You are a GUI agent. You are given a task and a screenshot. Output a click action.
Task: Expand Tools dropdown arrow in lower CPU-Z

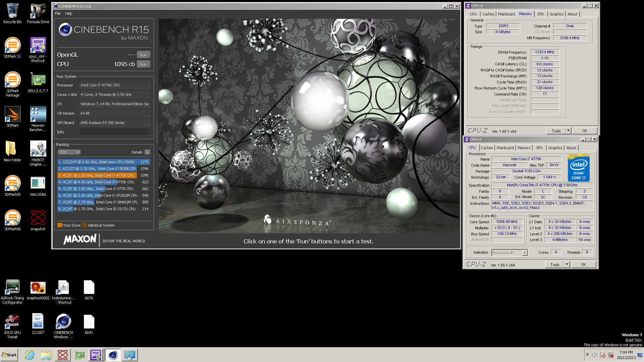pyautogui.click(x=567, y=265)
